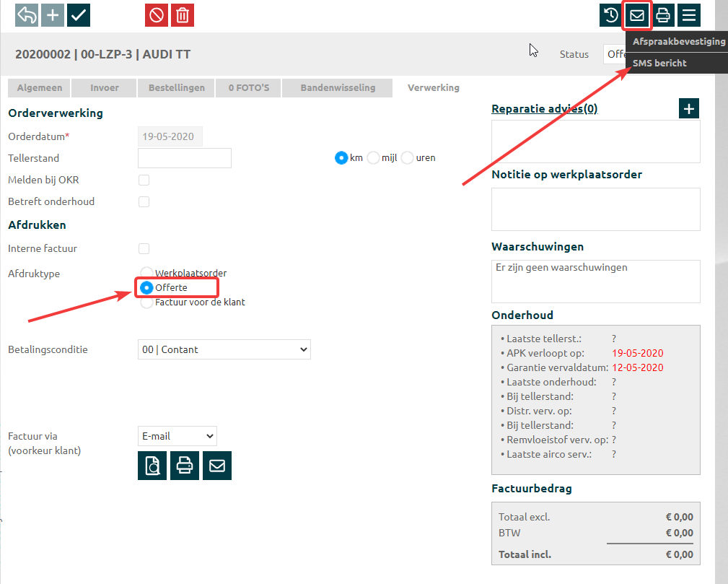Image resolution: width=728 pixels, height=584 pixels.
Task: Click the red cancel circle icon
Action: 156,15
